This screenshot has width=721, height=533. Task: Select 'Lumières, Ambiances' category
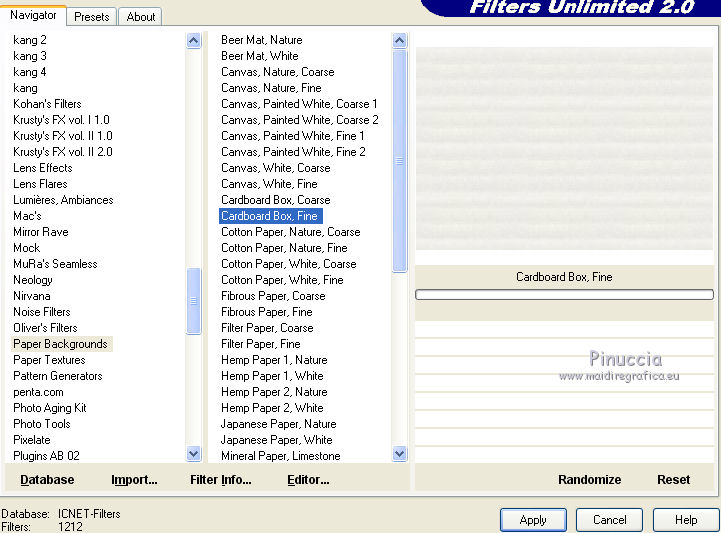tap(63, 200)
